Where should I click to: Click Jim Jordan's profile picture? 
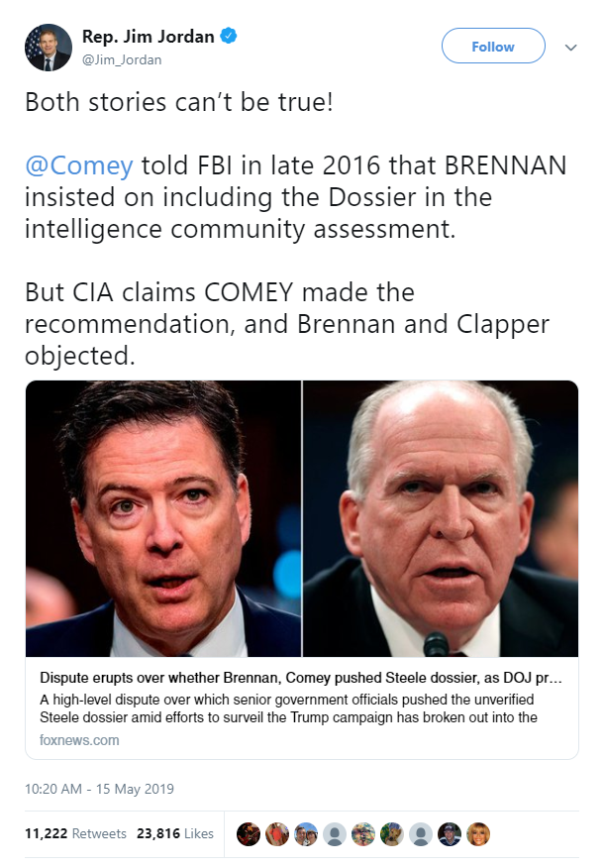(x=50, y=48)
